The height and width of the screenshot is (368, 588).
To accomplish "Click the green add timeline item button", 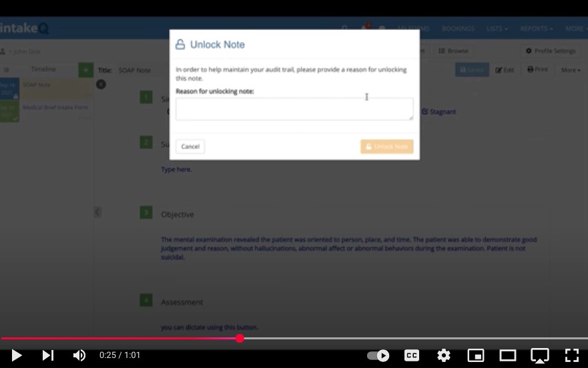I will (x=86, y=70).
